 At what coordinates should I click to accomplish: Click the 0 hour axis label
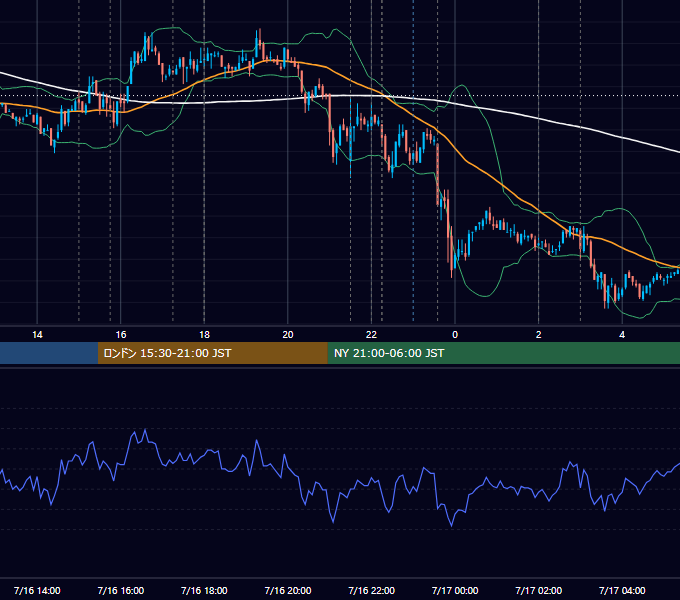pos(455,335)
